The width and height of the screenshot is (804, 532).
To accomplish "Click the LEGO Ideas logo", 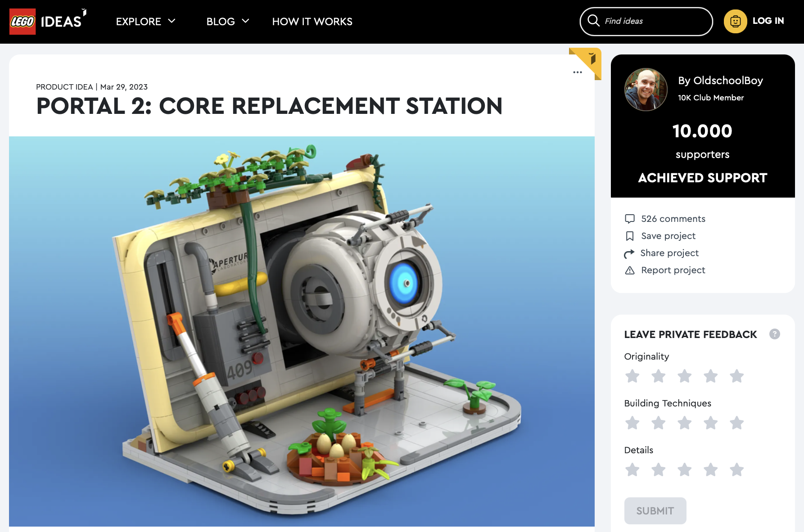I will pos(48,21).
